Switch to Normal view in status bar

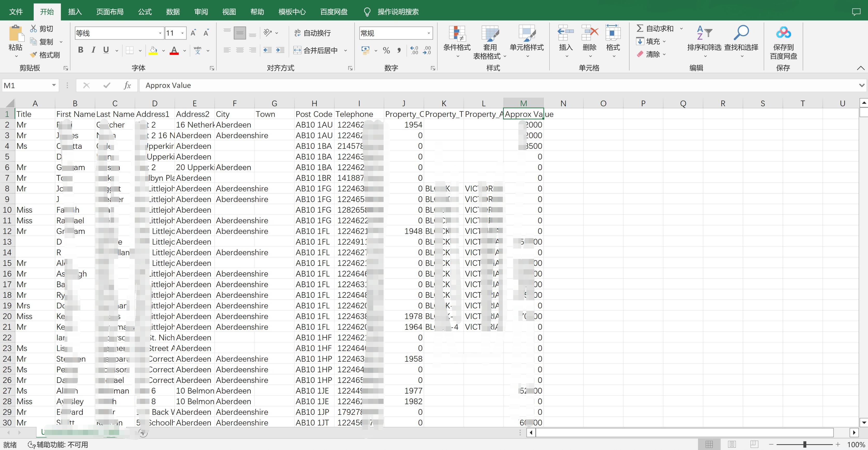(709, 444)
